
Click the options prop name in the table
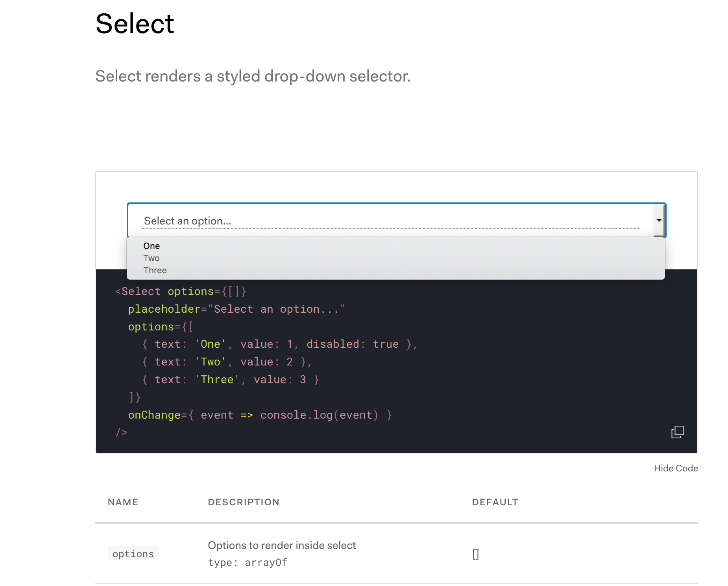133,553
